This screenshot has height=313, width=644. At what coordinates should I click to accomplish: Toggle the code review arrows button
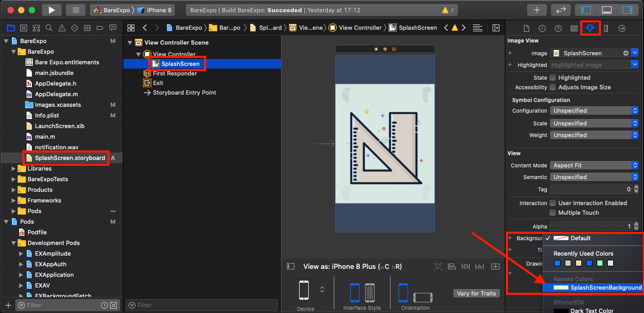point(561,10)
